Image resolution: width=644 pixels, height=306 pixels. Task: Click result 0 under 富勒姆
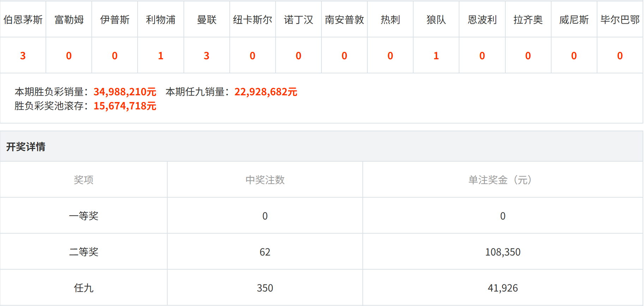(69, 56)
